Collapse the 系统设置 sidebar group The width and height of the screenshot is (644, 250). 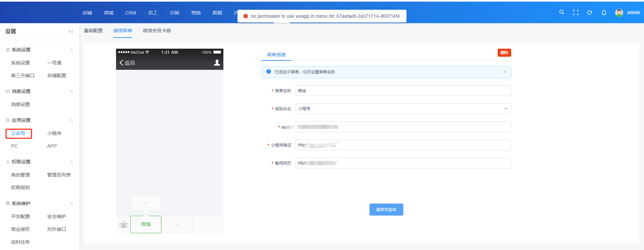(x=71, y=50)
